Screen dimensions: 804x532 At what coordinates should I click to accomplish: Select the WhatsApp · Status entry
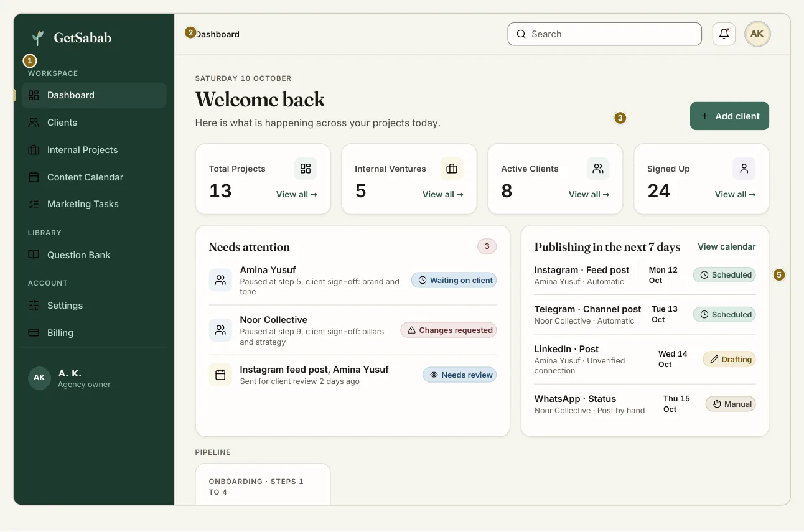(x=645, y=404)
